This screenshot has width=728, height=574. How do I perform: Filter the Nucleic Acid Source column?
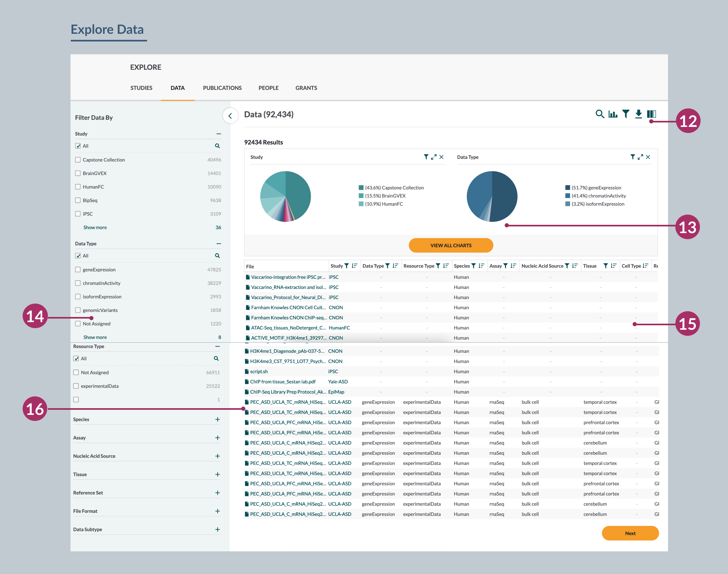coord(567,266)
